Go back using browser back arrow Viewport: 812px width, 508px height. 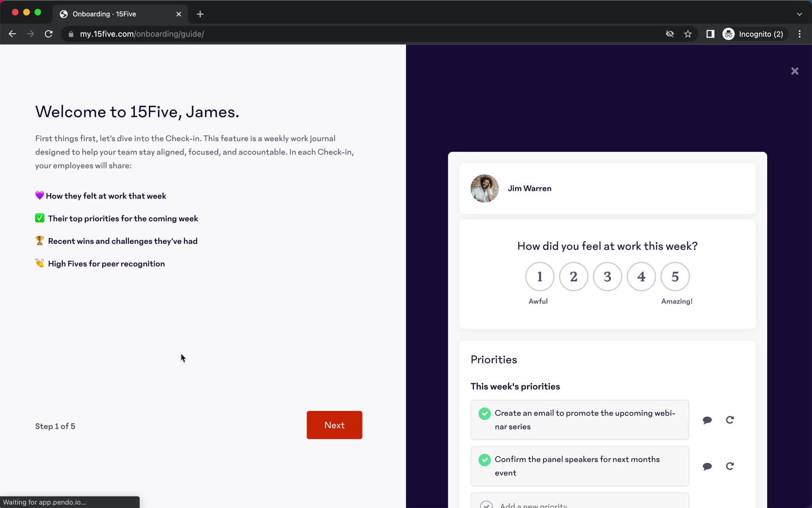pos(12,34)
